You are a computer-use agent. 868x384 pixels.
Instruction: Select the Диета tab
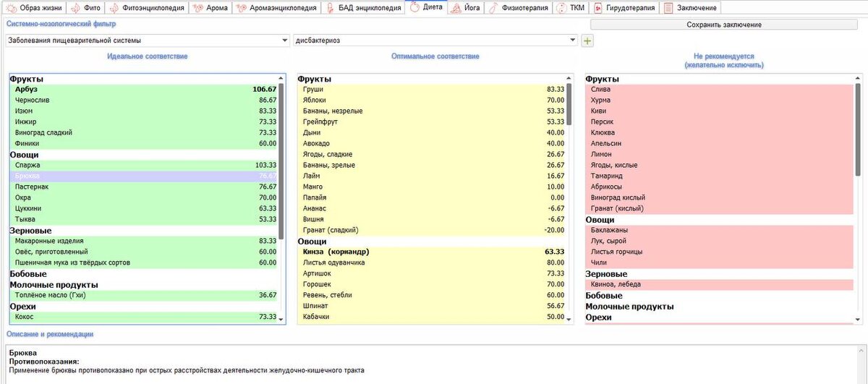pos(427,8)
